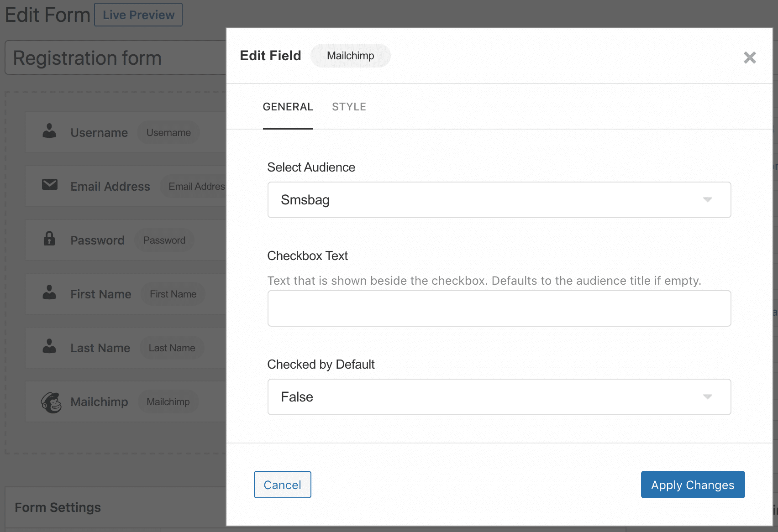Click the False dropdown arrow
The height and width of the screenshot is (532, 778).
tap(707, 397)
